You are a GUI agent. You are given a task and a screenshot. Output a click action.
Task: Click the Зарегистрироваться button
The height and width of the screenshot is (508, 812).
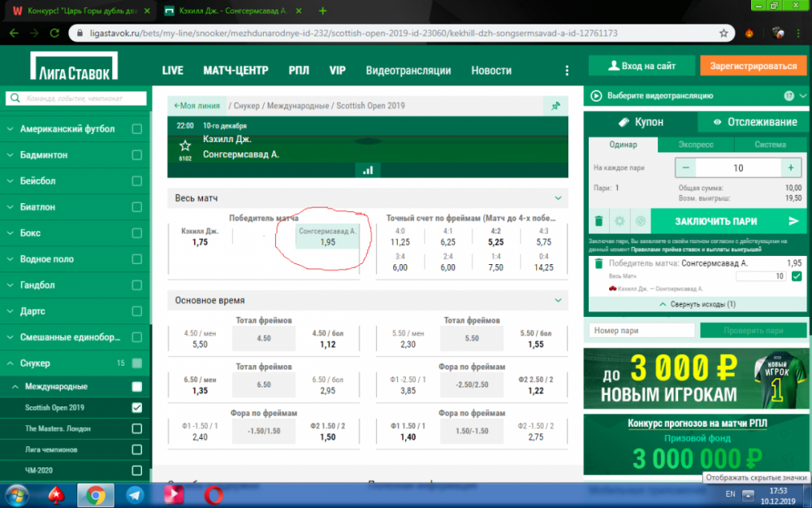coord(753,66)
